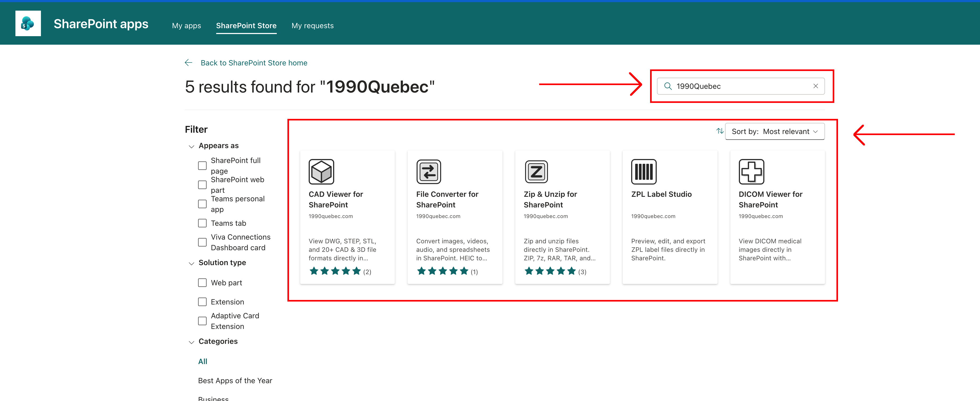Click the search magnifier icon

668,86
